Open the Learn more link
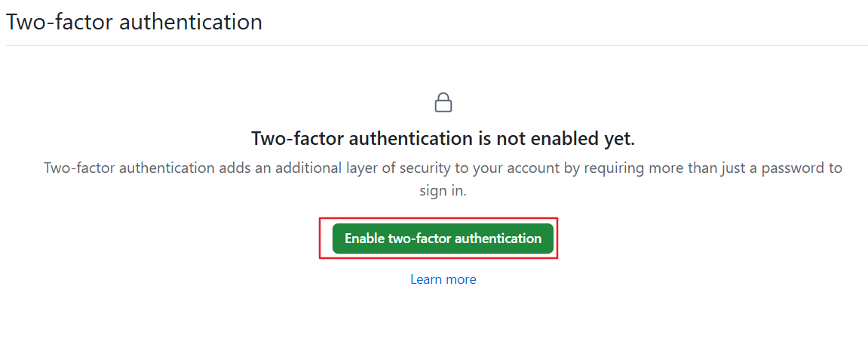This screenshot has width=868, height=351. 443,279
